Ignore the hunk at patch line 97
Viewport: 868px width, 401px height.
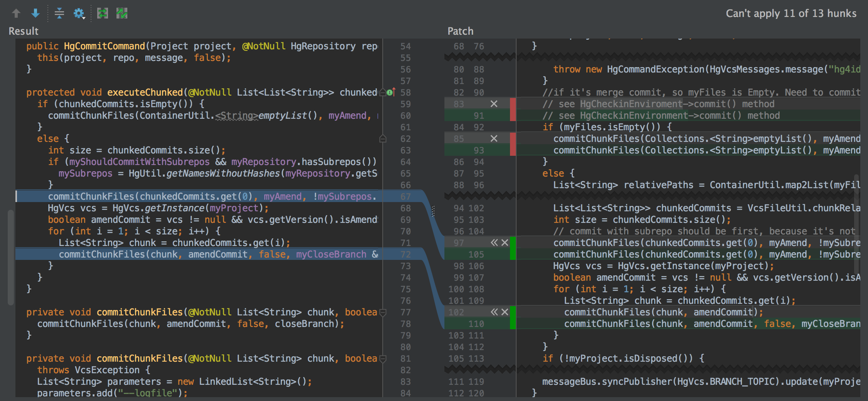tap(505, 243)
